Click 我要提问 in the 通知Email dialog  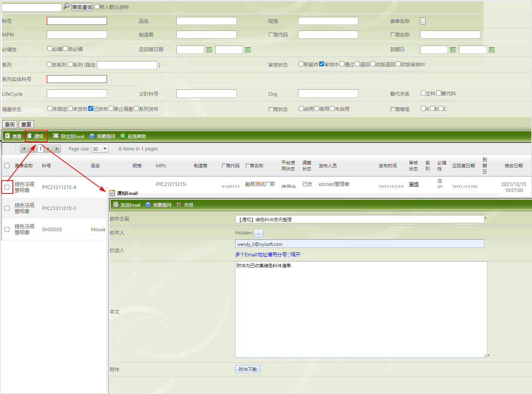tap(158, 205)
